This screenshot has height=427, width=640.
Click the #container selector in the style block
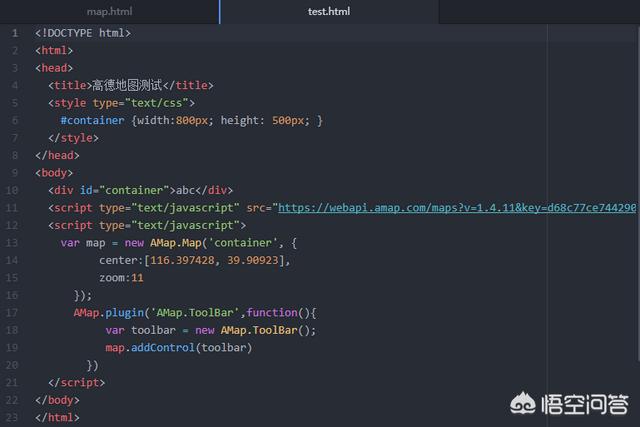93,120
